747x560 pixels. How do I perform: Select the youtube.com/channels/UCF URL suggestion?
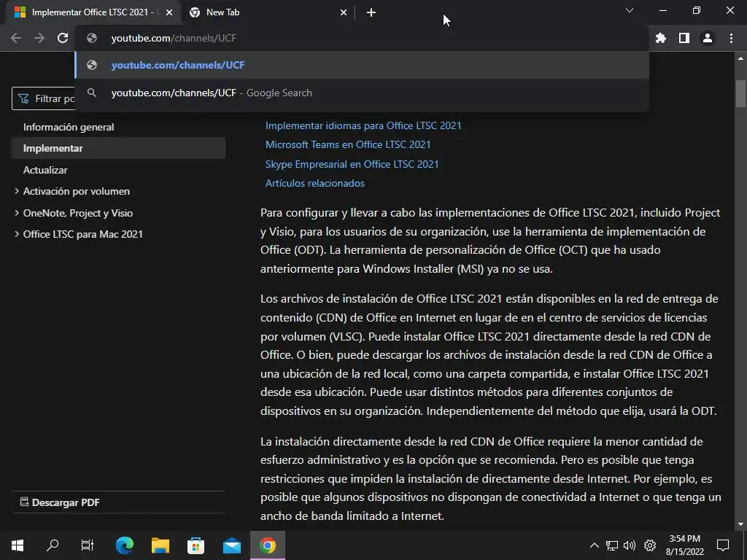[362, 65]
